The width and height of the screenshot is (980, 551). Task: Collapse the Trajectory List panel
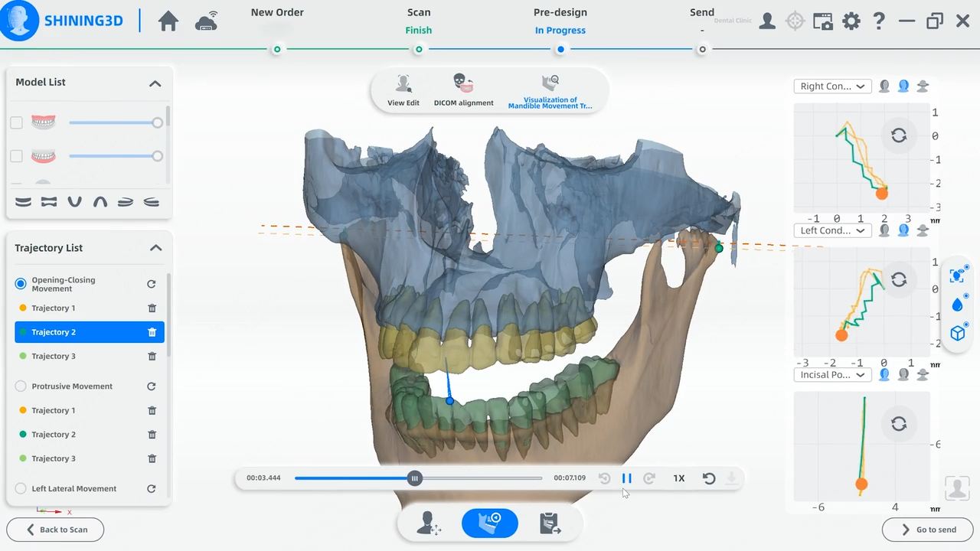pos(155,248)
